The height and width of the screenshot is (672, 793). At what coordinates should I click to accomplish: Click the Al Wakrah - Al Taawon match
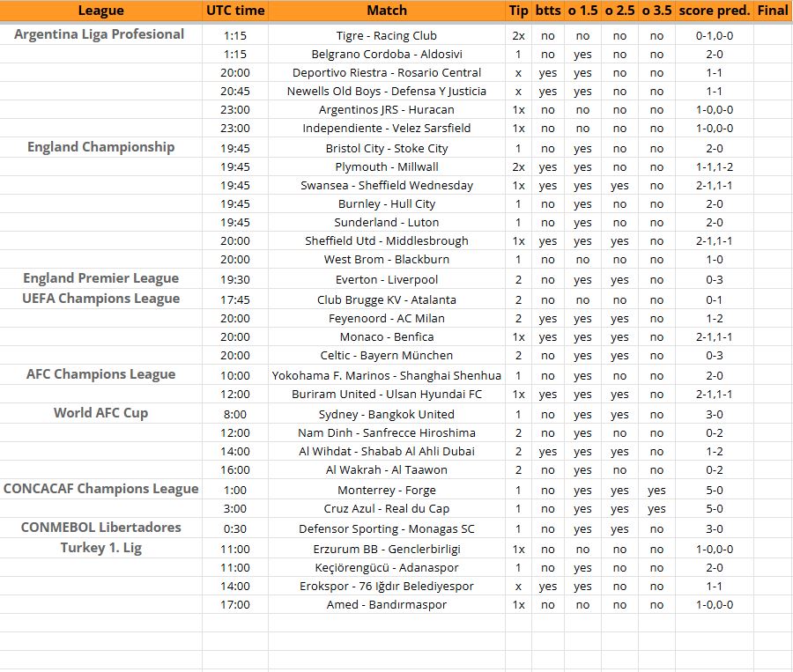coord(387,470)
